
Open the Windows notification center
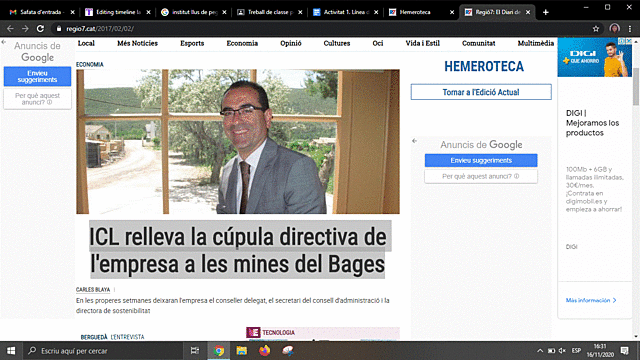click(624, 351)
